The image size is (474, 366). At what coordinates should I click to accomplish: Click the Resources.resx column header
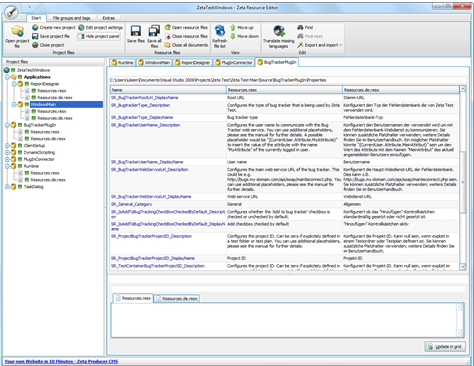[284, 90]
